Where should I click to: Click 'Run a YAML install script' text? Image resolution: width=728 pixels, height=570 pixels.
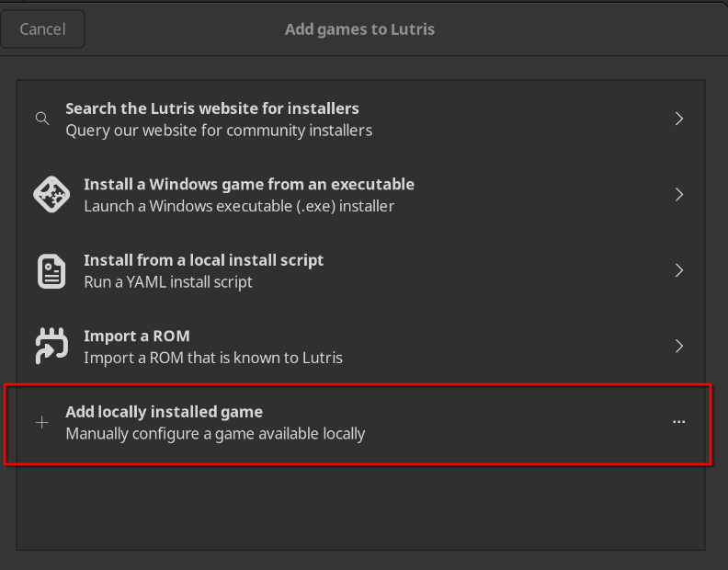(x=168, y=282)
